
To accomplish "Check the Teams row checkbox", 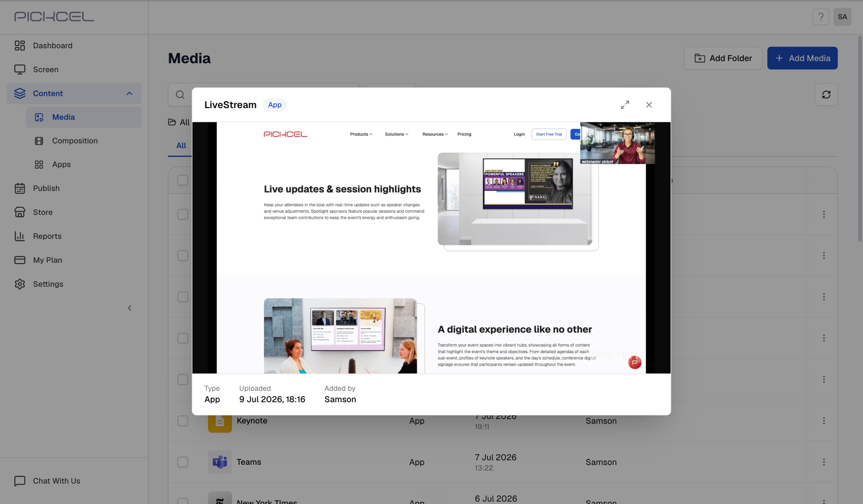I will 183,462.
